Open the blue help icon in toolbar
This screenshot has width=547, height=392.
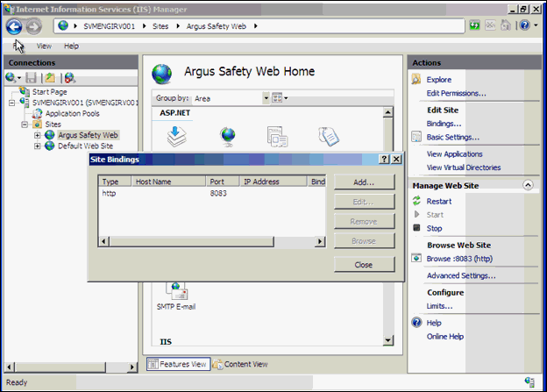tap(525, 25)
